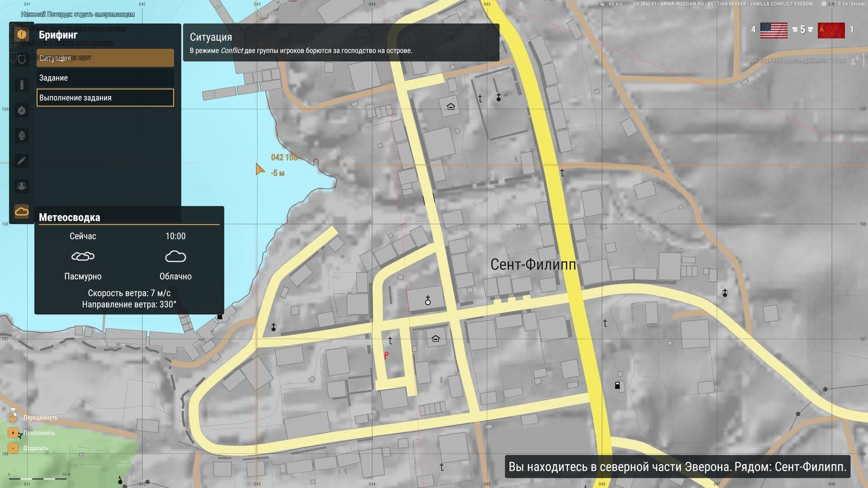
Task: Open the players group icon in sidebar
Action: pyautogui.click(x=22, y=186)
